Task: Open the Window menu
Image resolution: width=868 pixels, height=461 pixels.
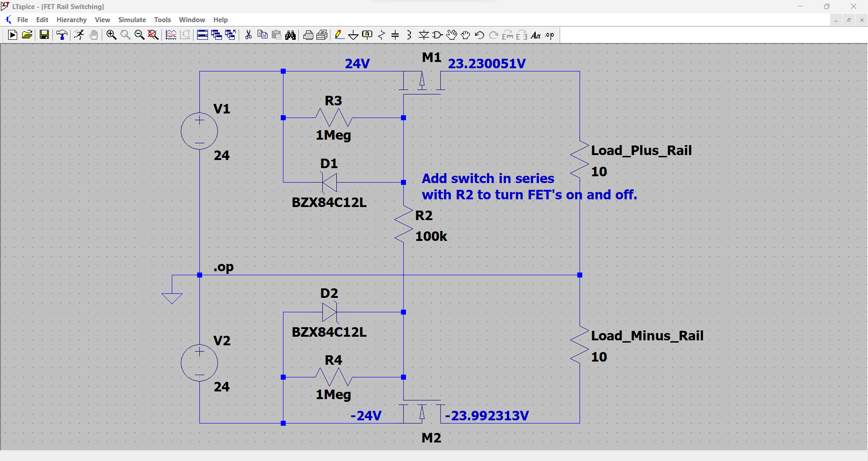Action: 192,20
